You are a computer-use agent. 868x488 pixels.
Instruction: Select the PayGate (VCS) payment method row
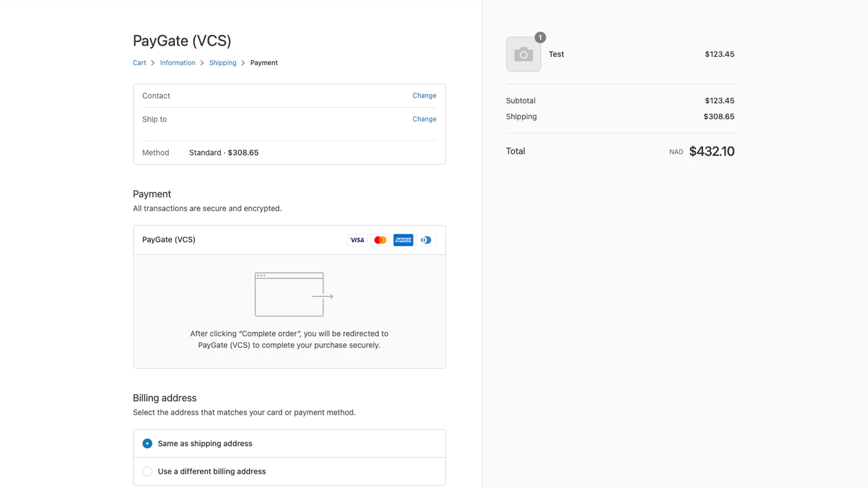point(289,240)
